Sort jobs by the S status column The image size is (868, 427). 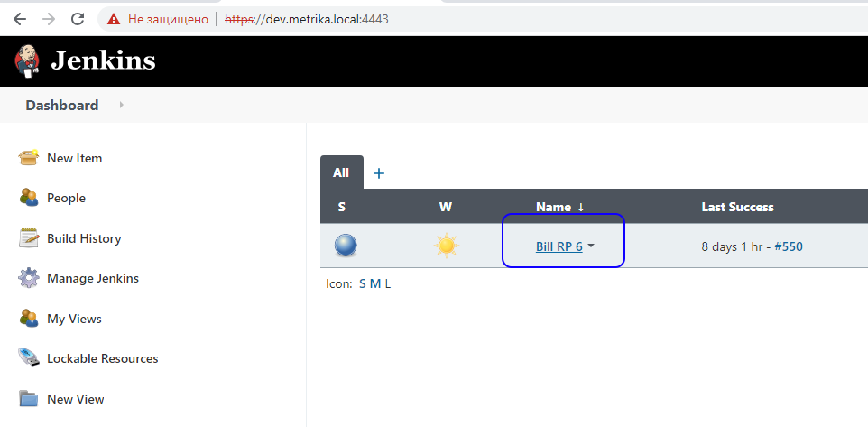[342, 207]
